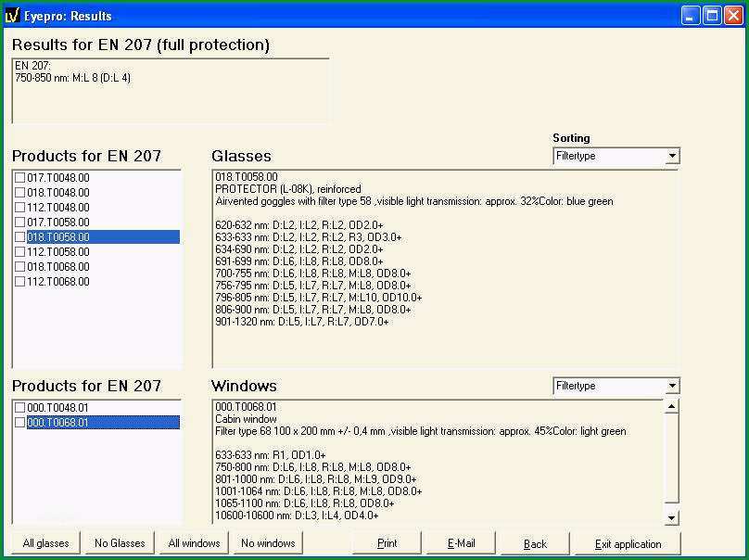Check the 017.T0048.00 glasses checkbox
The height and width of the screenshot is (560, 749).
[x=20, y=178]
